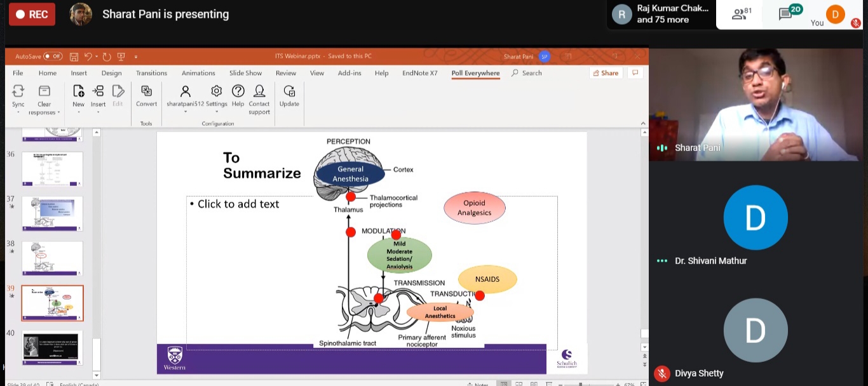The image size is (868, 386).
Task: Toggle the AutoSave switch
Action: 53,57
